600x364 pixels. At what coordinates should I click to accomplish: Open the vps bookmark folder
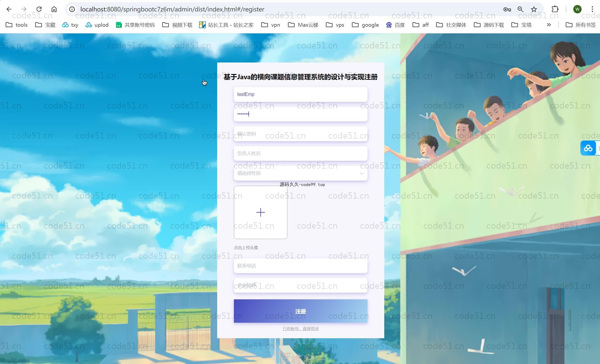(x=335, y=25)
